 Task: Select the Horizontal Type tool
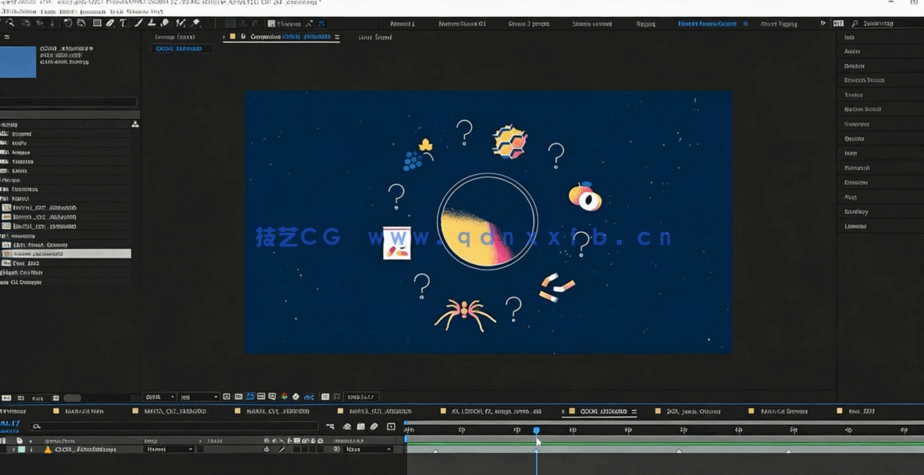pos(123,23)
